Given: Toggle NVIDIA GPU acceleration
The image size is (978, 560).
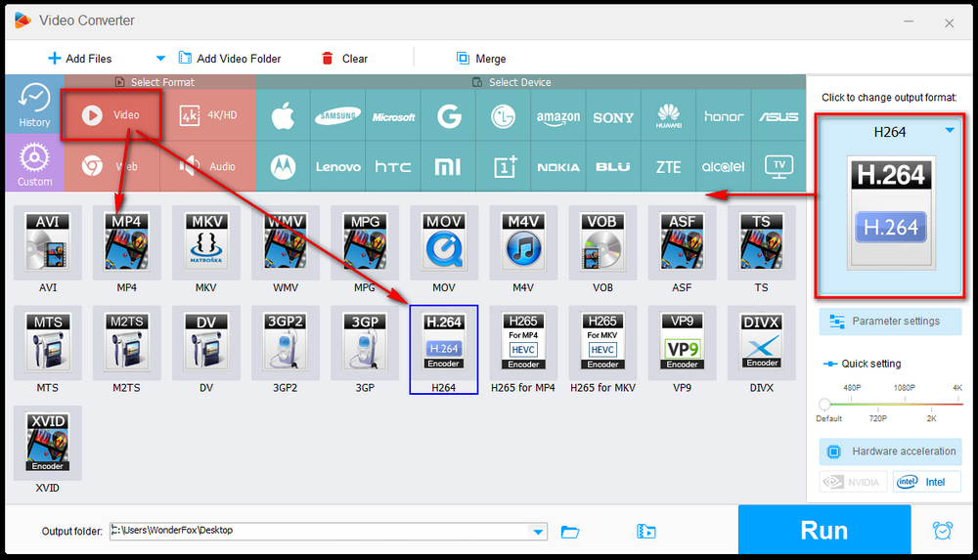Looking at the screenshot, I should (854, 482).
